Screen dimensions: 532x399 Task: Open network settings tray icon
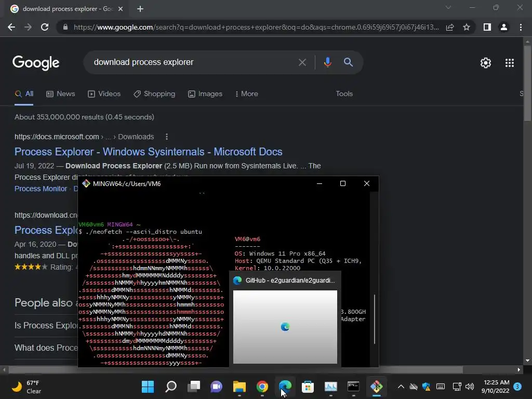(457, 387)
